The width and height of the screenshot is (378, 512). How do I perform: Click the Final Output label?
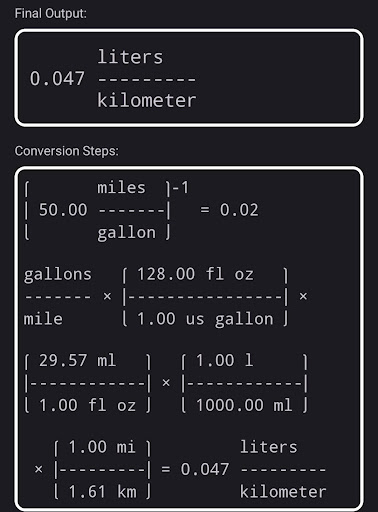[51, 14]
